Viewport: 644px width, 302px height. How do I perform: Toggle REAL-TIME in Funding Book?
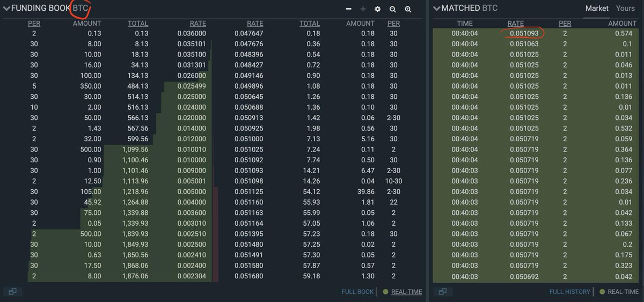(406, 292)
